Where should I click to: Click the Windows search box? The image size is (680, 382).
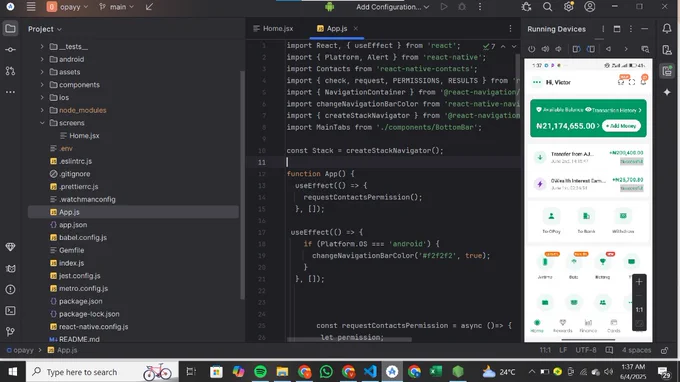point(102,372)
